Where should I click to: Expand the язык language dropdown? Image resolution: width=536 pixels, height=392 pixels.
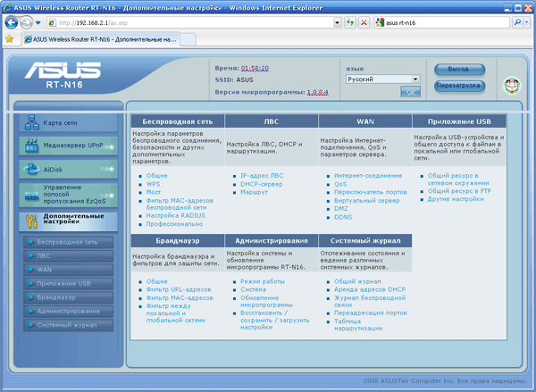pyautogui.click(x=415, y=79)
